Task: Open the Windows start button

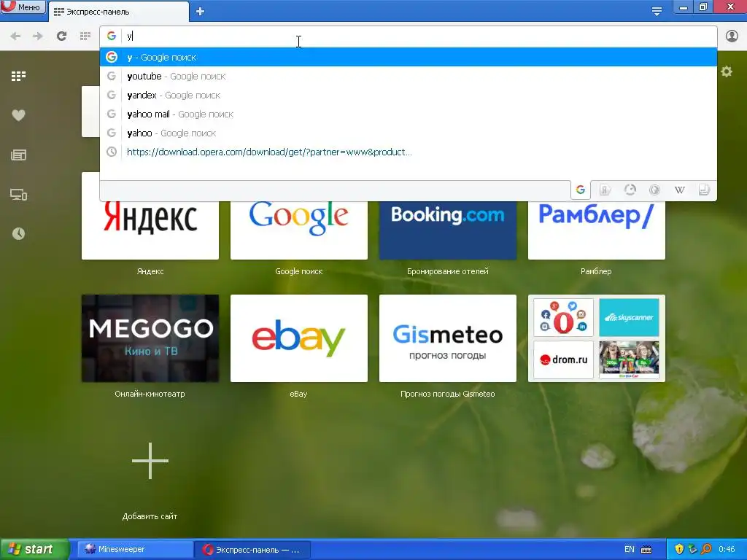Action: (x=34, y=549)
